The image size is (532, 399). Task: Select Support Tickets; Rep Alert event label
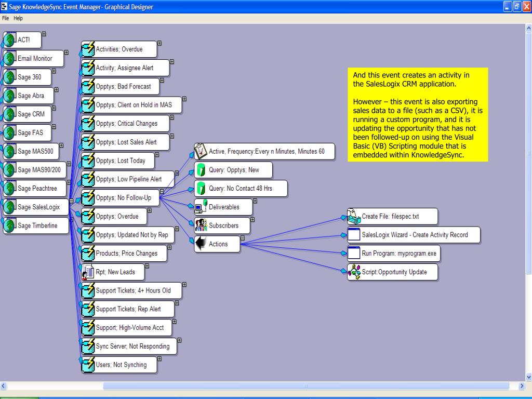pyautogui.click(x=128, y=309)
